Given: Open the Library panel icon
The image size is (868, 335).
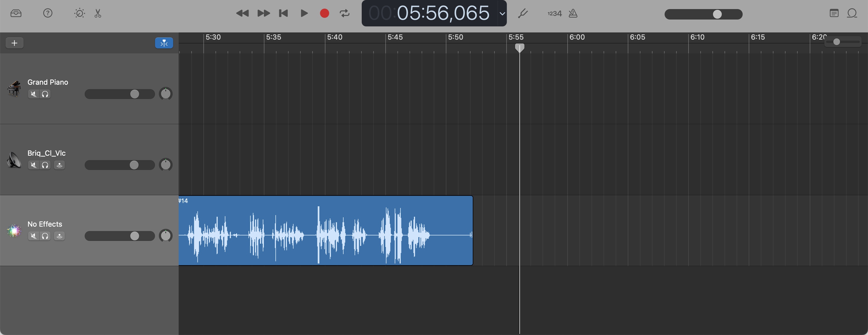Looking at the screenshot, I should coord(16,13).
